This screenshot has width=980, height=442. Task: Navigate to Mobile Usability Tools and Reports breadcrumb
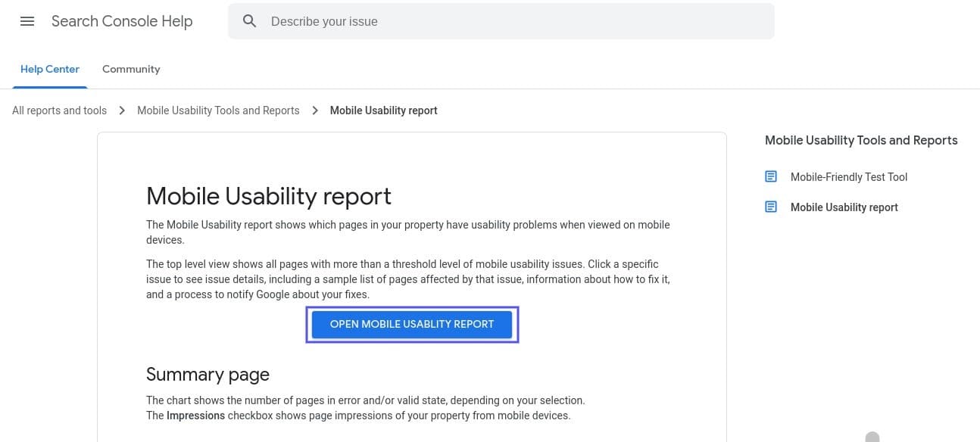[218, 110]
